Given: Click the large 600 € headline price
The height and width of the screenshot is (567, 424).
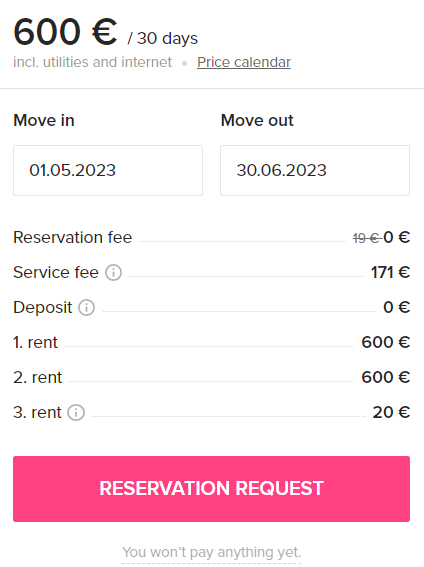Looking at the screenshot, I should 65,32.
